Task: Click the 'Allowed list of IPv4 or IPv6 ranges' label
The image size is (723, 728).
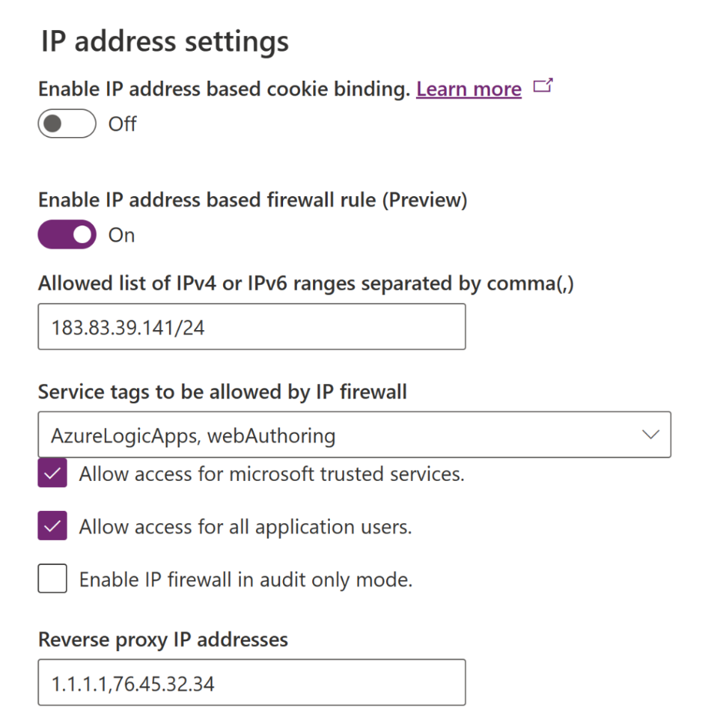Action: tap(306, 284)
